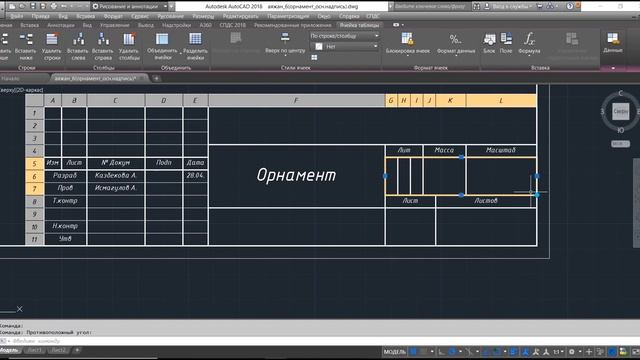Screen dimensions: 640x360
Task: Switch to the Table Cell (Ячейка таблицы) tab
Action: pyautogui.click(x=360, y=25)
